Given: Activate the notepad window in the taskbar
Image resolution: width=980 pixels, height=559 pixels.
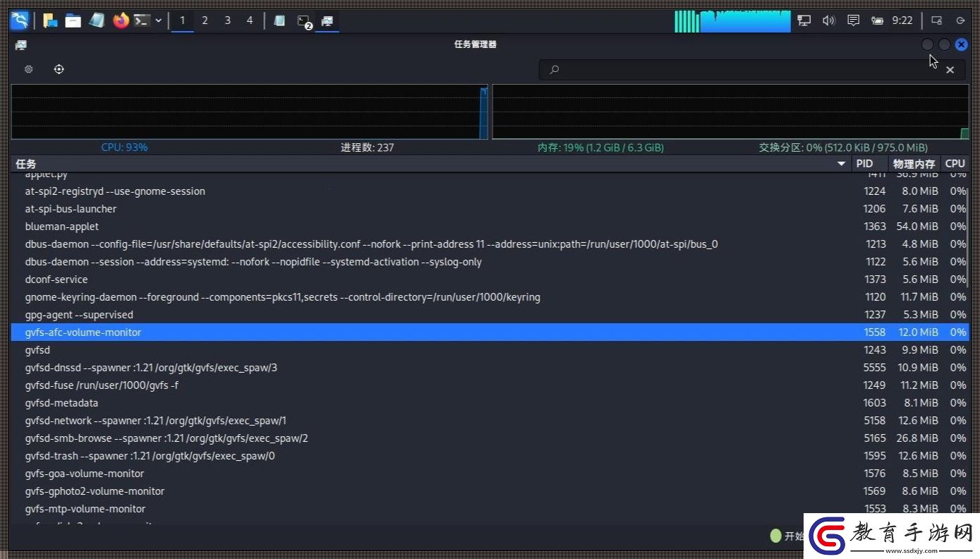Looking at the screenshot, I should [x=279, y=20].
